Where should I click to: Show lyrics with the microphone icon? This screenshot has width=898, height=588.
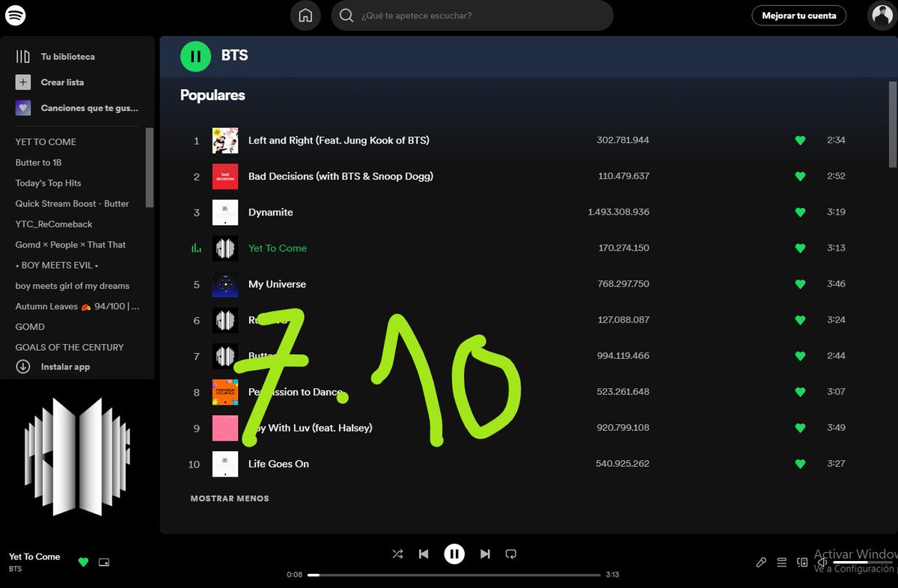pyautogui.click(x=761, y=563)
